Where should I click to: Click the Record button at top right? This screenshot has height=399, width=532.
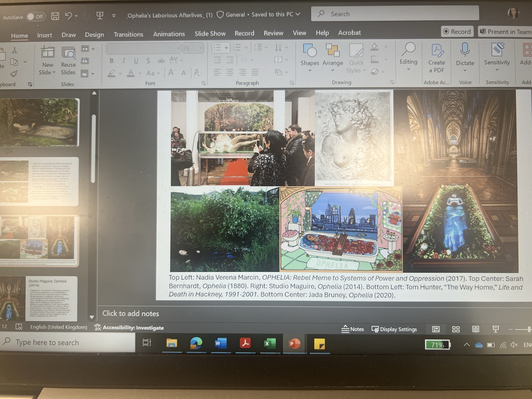[x=457, y=32]
